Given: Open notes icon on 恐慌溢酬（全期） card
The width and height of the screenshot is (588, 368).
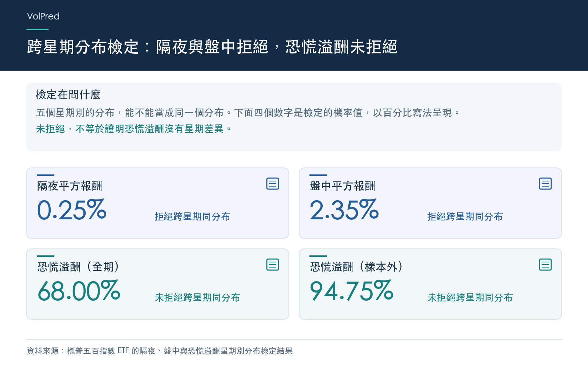Looking at the screenshot, I should pos(273,265).
